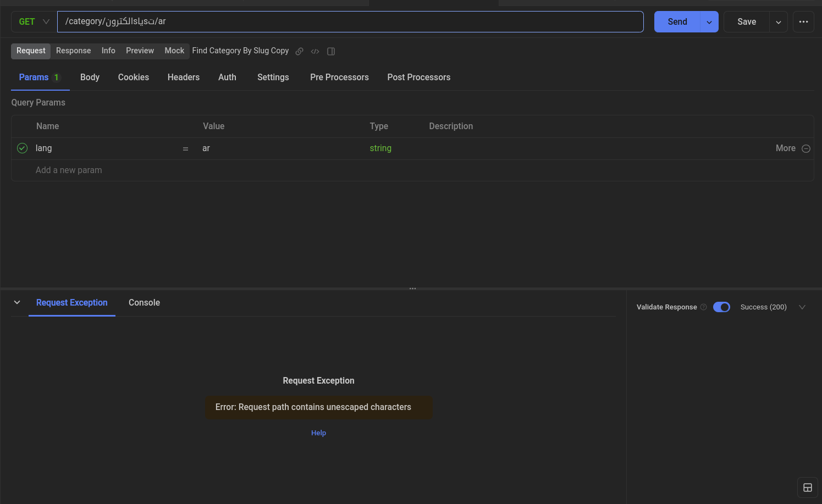Expand the Send button dropdown arrow
822x504 pixels.
click(x=709, y=22)
